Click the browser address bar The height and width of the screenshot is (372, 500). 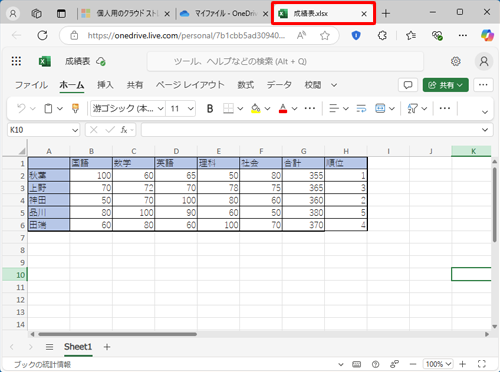[x=186, y=35]
